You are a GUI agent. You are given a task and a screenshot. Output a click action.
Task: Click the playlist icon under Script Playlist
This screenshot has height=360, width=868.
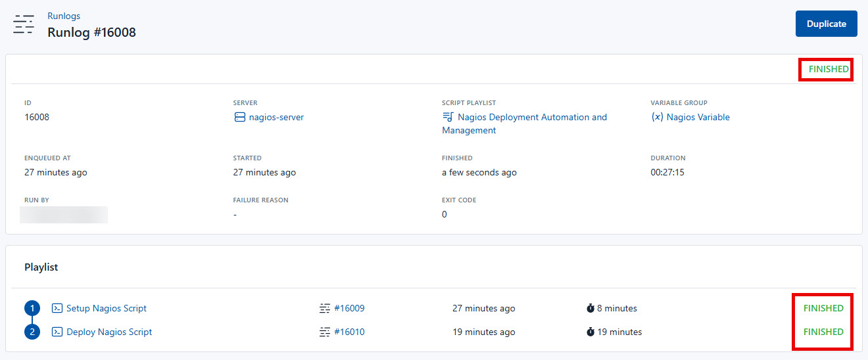pos(448,118)
